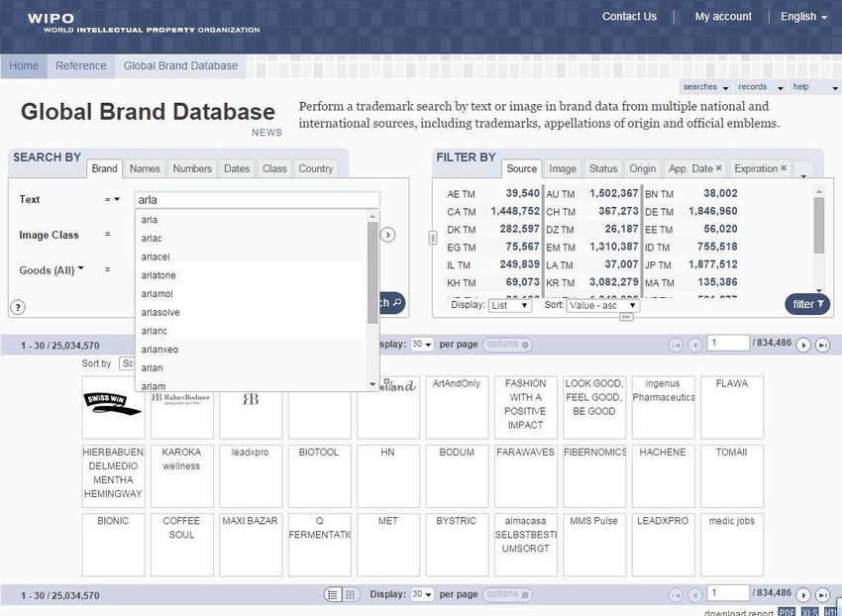This screenshot has height=616, width=842.
Task: Go to previous page using bottom pager icon
Action: [694, 595]
